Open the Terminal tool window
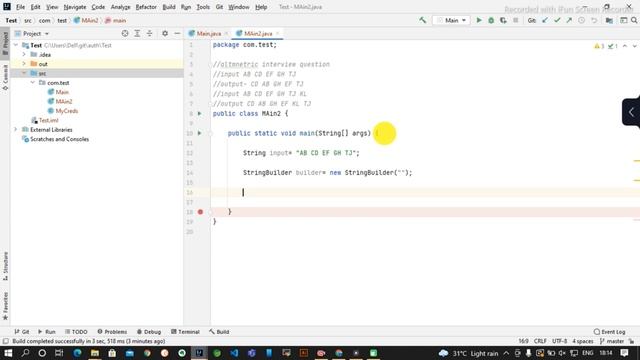 point(185,332)
